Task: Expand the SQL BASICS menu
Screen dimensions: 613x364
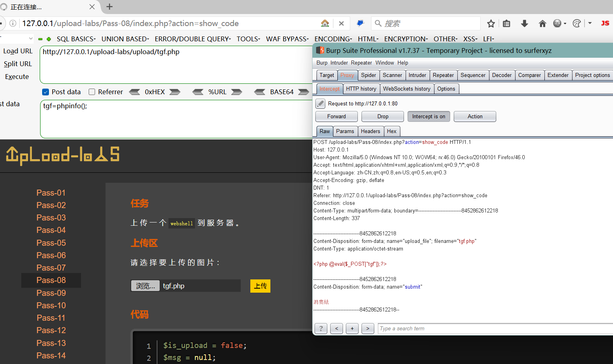Action: coord(76,39)
